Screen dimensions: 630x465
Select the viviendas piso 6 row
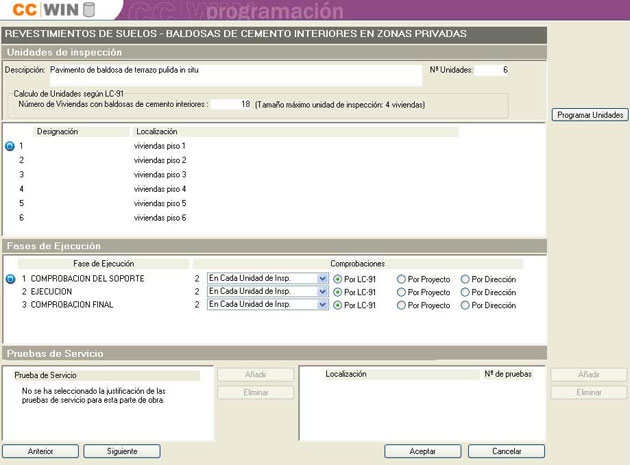click(160, 218)
